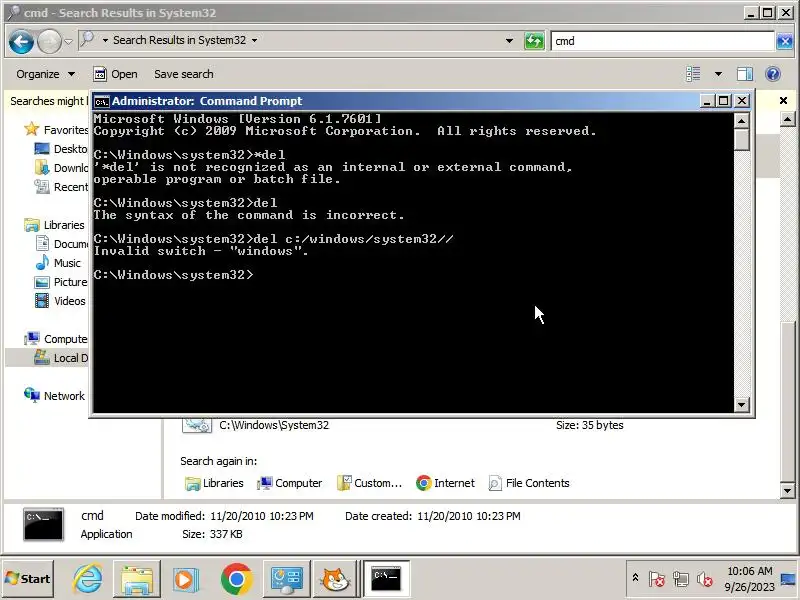This screenshot has width=800, height=600.
Task: Click the green refresh button
Action: 534,41
